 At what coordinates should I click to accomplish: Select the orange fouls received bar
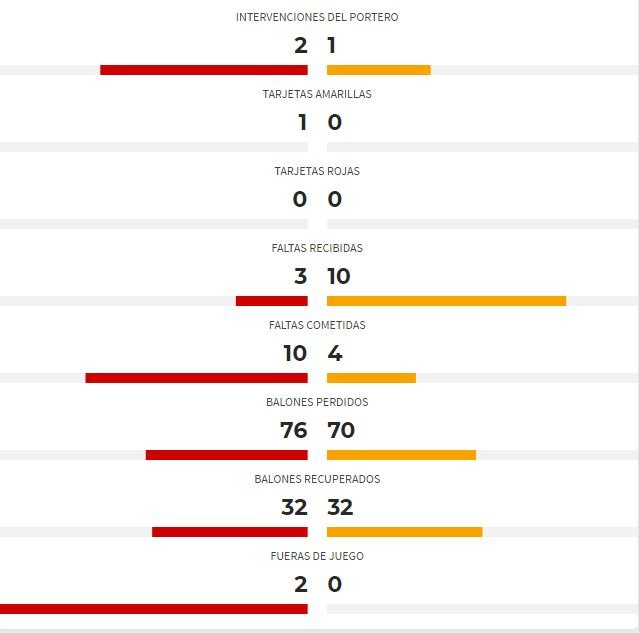[446, 301]
